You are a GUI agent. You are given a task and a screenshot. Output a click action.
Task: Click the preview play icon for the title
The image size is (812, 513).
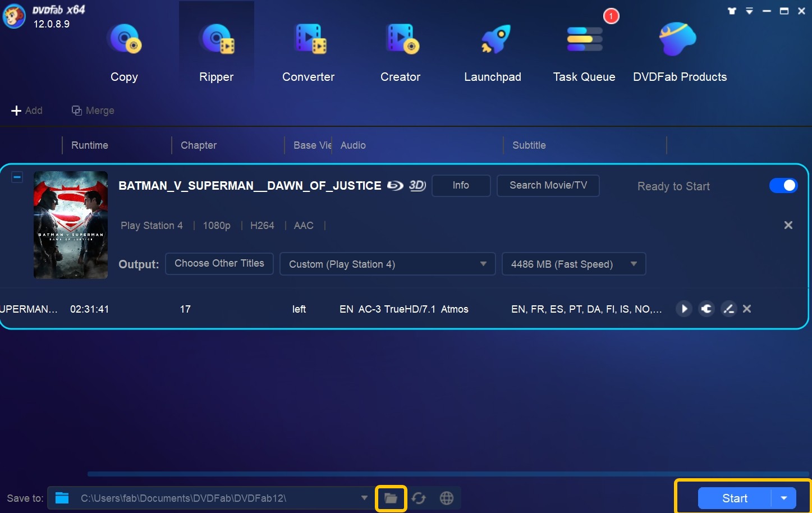click(x=683, y=309)
